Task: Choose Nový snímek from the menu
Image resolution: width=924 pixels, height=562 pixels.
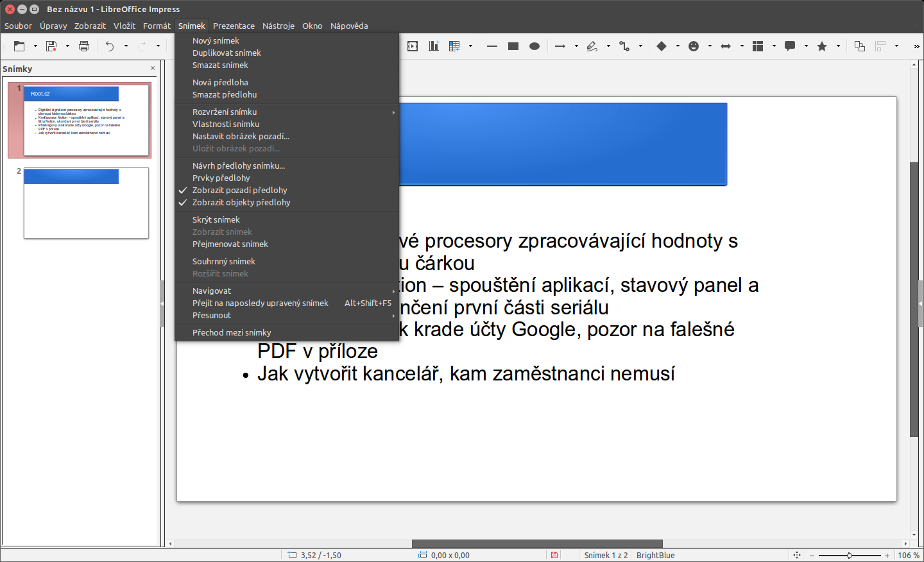Action: 287,40
